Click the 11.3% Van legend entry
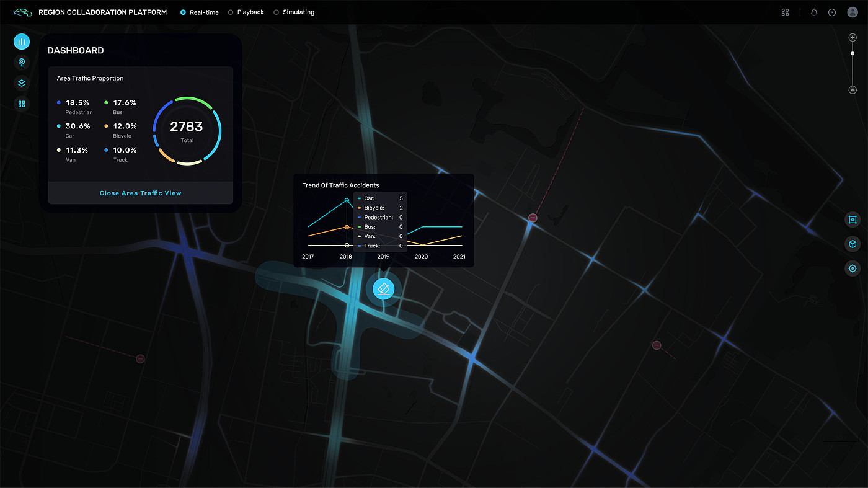Screen dimensions: 868x488 pyautogui.click(x=73, y=154)
